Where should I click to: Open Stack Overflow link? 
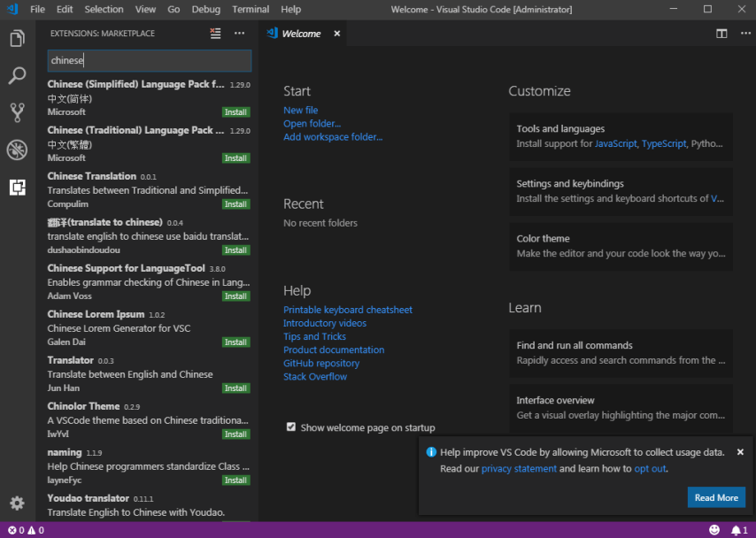[x=315, y=376]
